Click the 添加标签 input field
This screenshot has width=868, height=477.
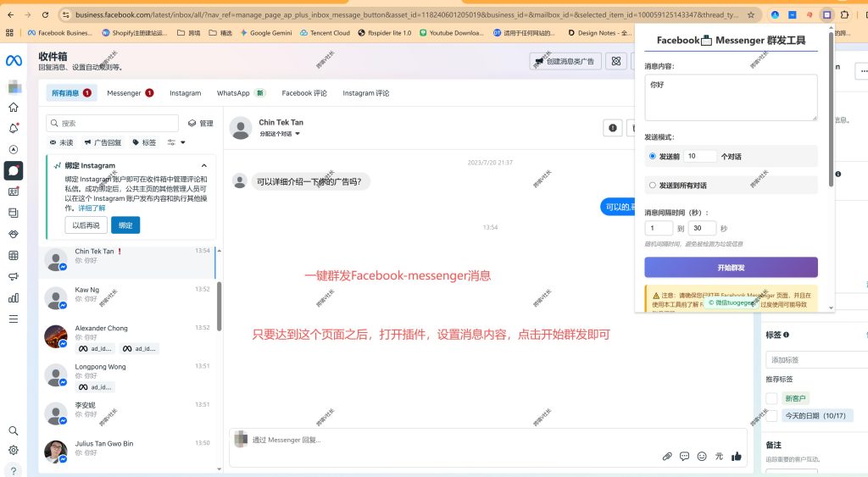pyautogui.click(x=817, y=360)
